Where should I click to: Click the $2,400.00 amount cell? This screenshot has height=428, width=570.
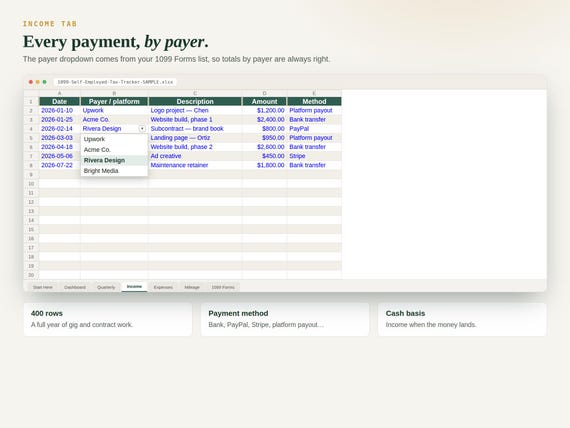tap(265, 119)
